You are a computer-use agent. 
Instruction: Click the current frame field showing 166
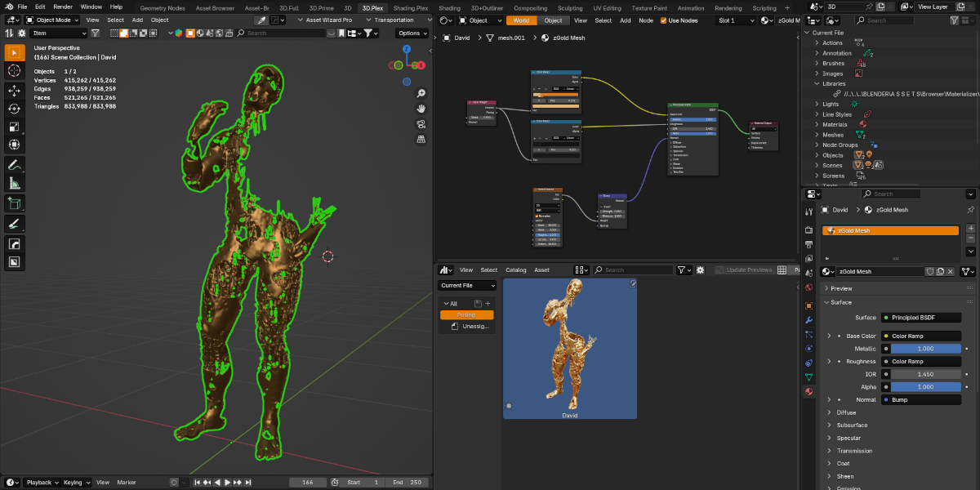308,483
